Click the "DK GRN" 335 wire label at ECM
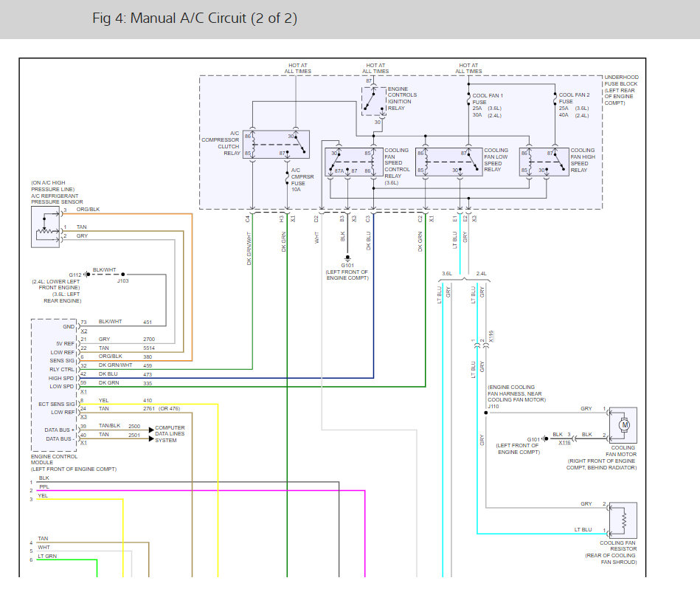 pos(108,382)
